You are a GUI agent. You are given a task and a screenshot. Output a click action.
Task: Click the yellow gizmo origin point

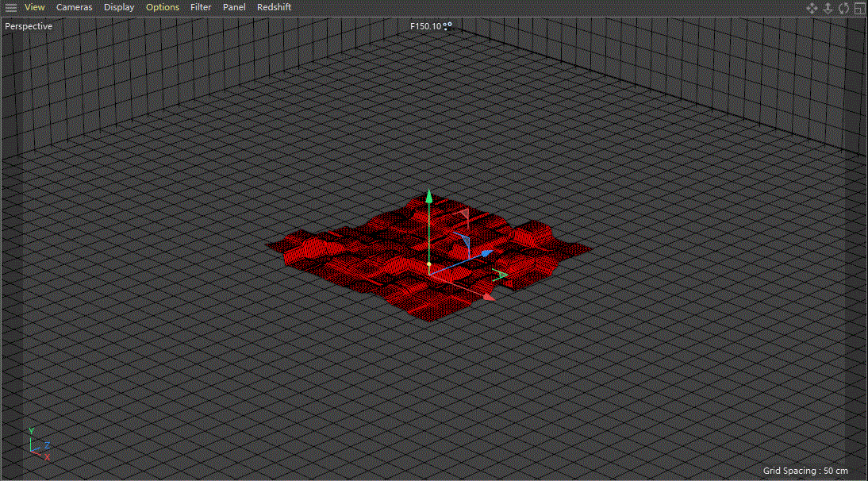(429, 264)
